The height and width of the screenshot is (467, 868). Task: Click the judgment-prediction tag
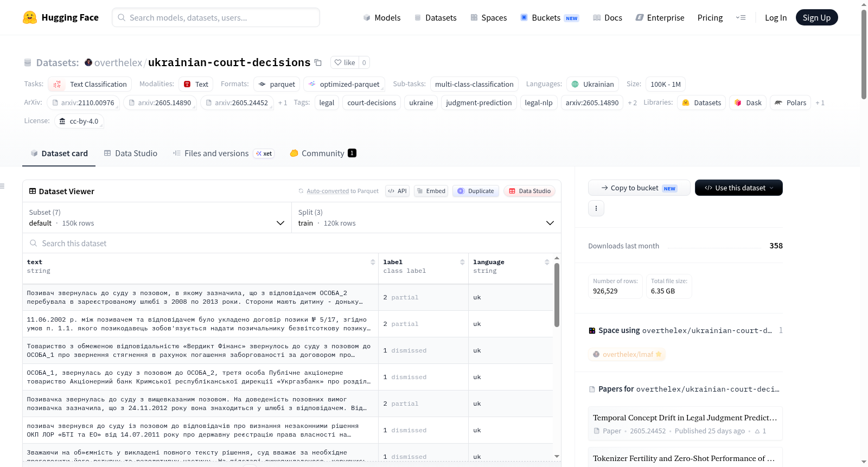pos(479,103)
